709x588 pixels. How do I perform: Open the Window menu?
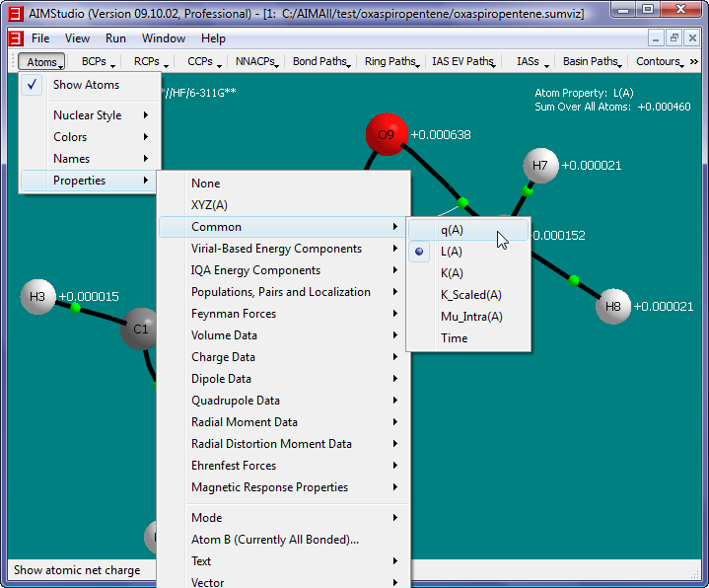point(163,38)
